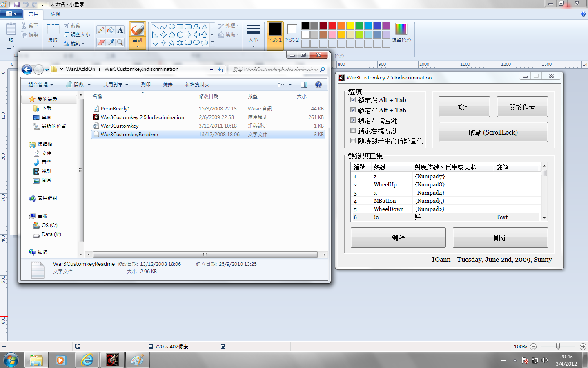Viewport: 588px width, 368px height.
Task: Open Windows Media Player from the taskbar
Action: tap(61, 360)
